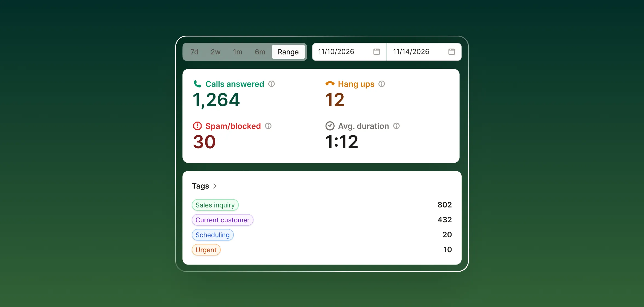Switch to the 1m time period
The image size is (644, 307).
point(238,52)
